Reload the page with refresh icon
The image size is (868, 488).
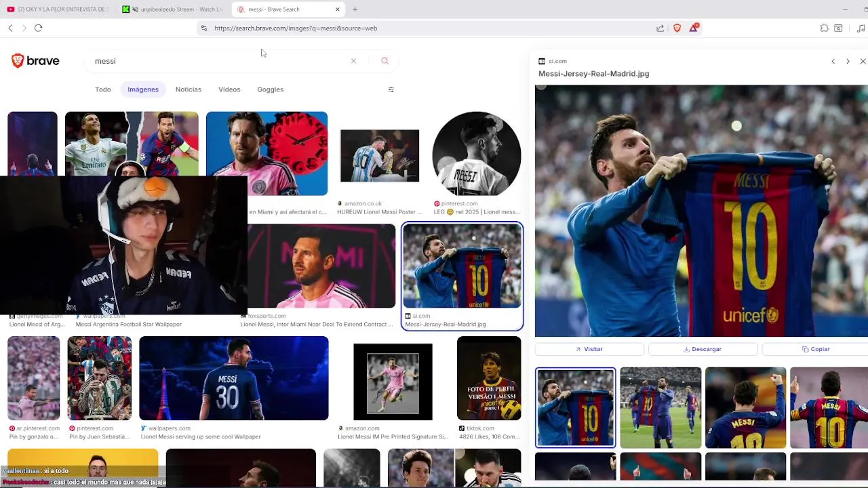(38, 28)
